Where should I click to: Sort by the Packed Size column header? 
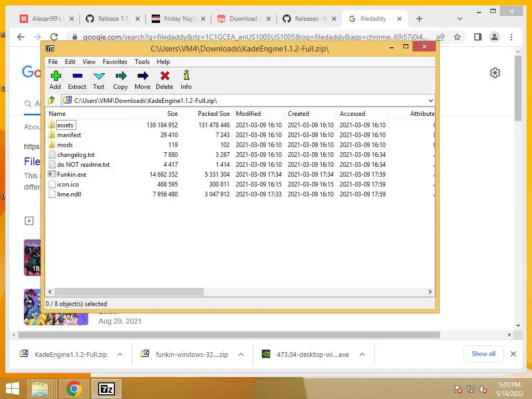[x=206, y=114]
